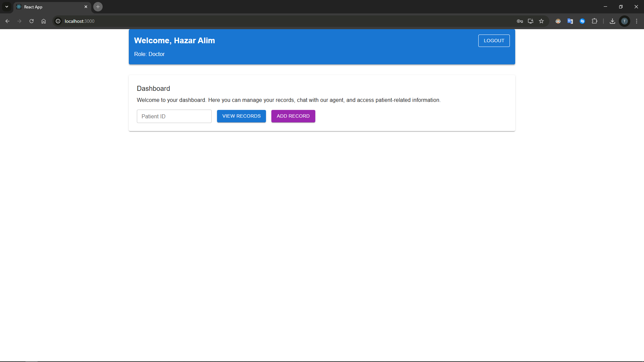This screenshot has width=644, height=362.
Task: Expand the tab search dropdown arrow
Action: [x=7, y=7]
